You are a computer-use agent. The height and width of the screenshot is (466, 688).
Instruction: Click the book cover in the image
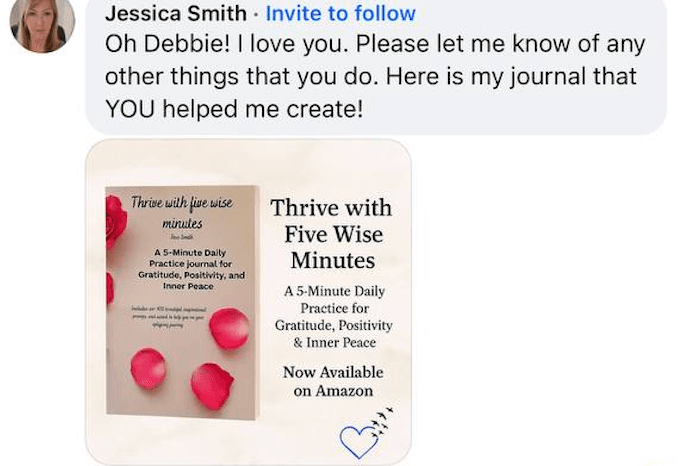182,302
